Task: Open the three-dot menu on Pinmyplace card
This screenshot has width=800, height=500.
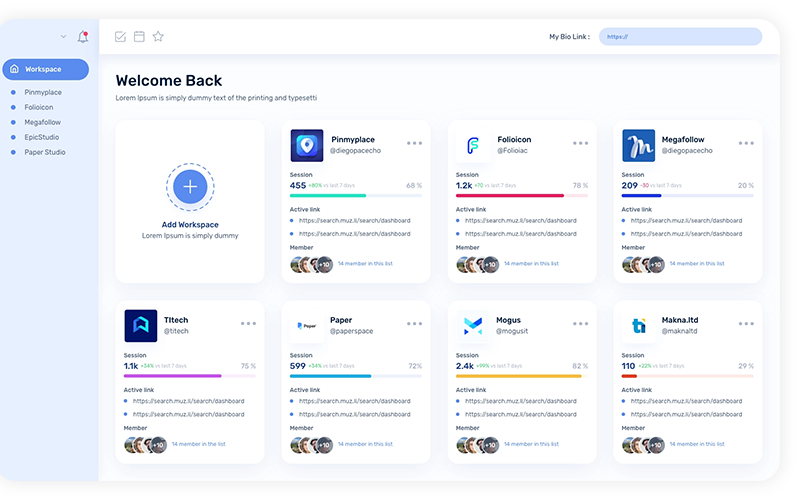Action: (x=414, y=143)
